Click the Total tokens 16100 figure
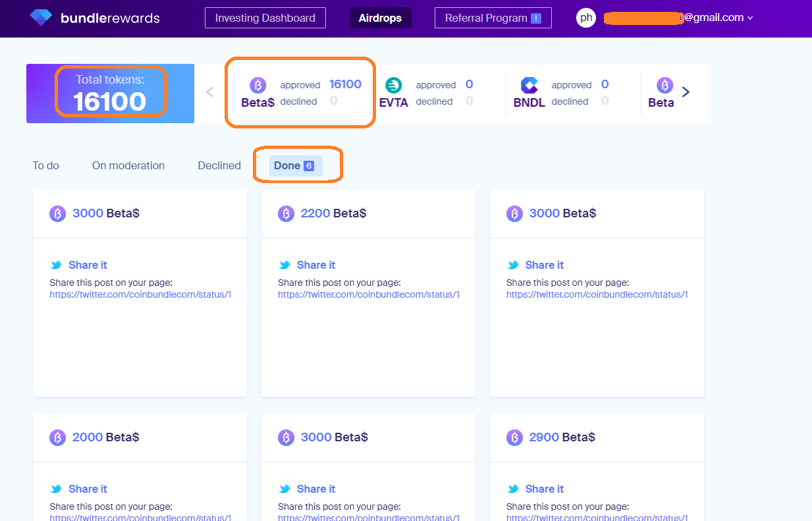The image size is (812, 521). click(x=109, y=101)
